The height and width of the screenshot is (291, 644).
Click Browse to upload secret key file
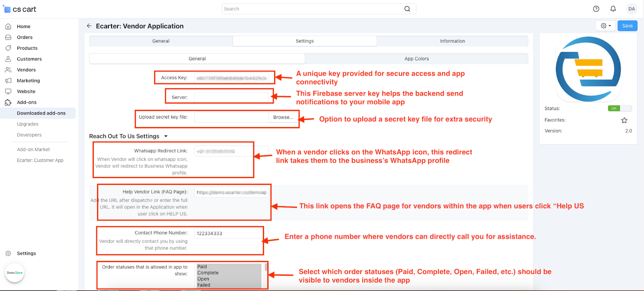283,117
